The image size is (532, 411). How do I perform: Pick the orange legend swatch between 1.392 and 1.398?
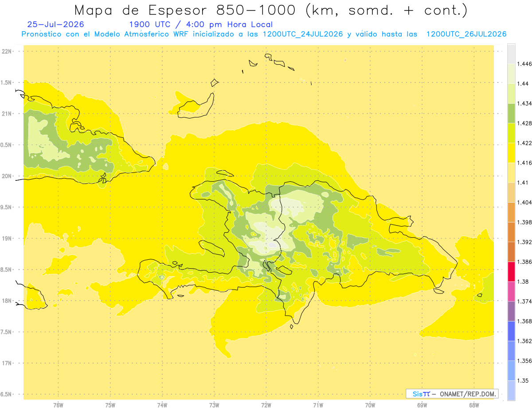(x=511, y=232)
